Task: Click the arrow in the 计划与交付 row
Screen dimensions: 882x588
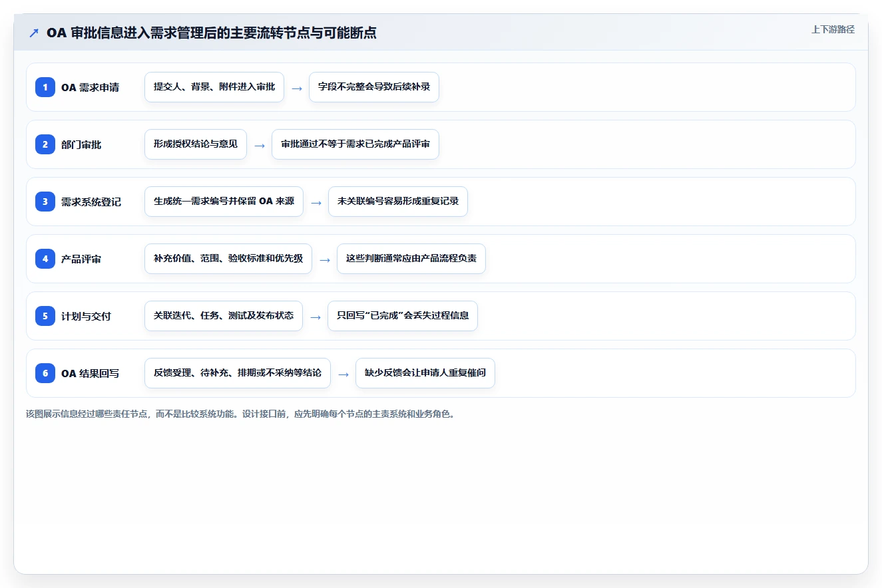Action: tap(316, 317)
